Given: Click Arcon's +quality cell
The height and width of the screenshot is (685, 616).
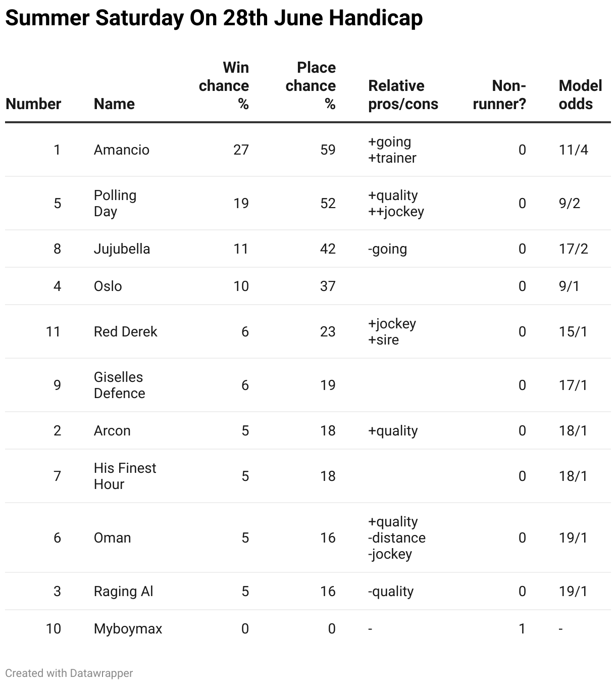Looking at the screenshot, I should tap(393, 431).
